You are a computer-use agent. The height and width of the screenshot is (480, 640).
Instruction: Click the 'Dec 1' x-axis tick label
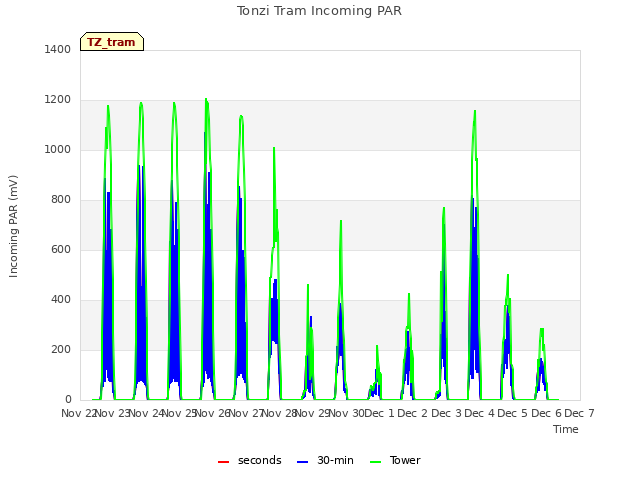[x=380, y=413]
